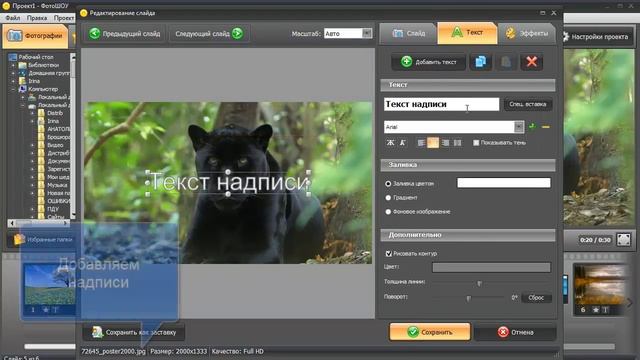Click the Спец. вставка button
The image size is (640, 360).
pos(528,104)
